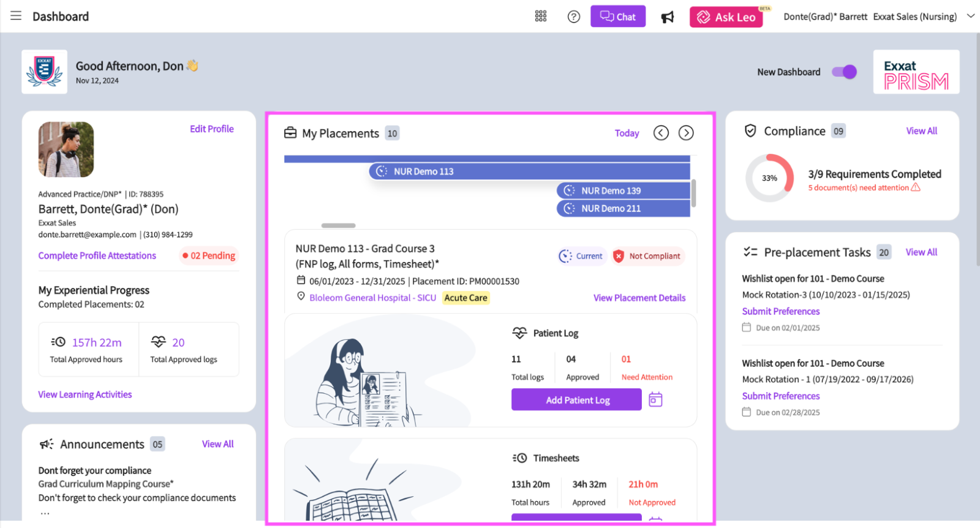Image resolution: width=980 pixels, height=528 pixels.
Task: Select NUR Demo 211 timeline bar
Action: (x=623, y=209)
